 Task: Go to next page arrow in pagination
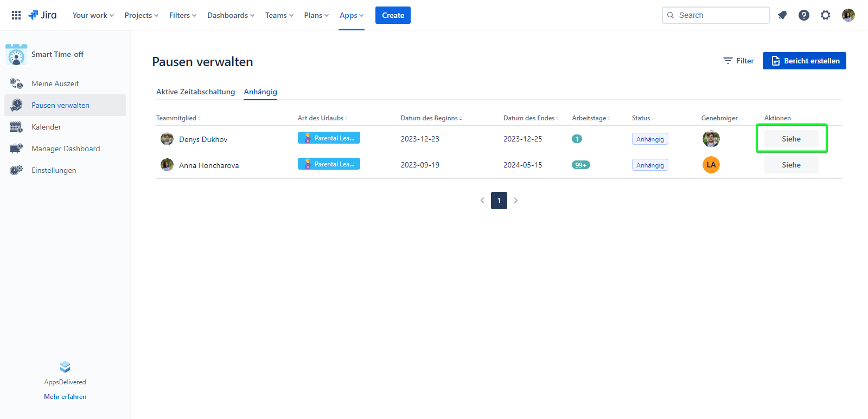516,201
